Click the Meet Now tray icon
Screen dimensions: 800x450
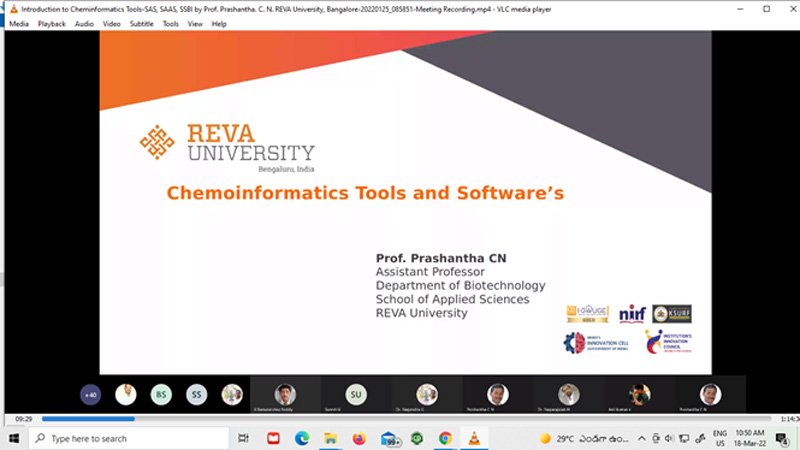[x=656, y=439]
